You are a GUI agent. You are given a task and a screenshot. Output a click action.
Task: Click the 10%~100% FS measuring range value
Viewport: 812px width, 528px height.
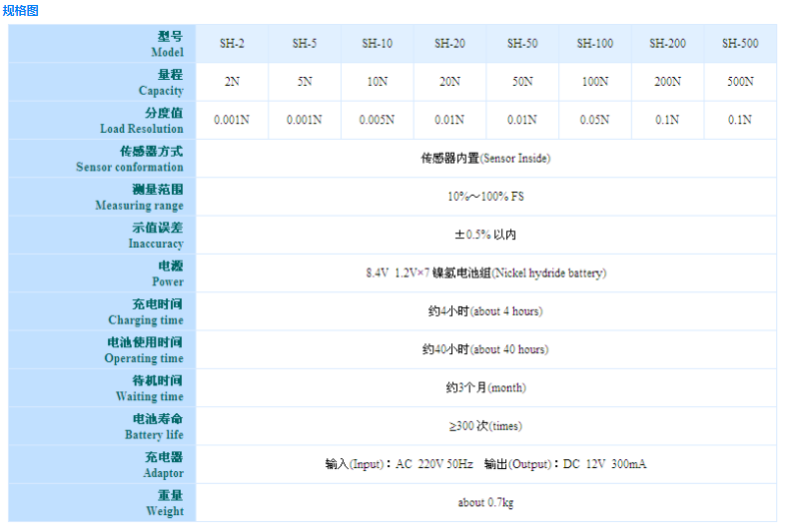click(485, 197)
